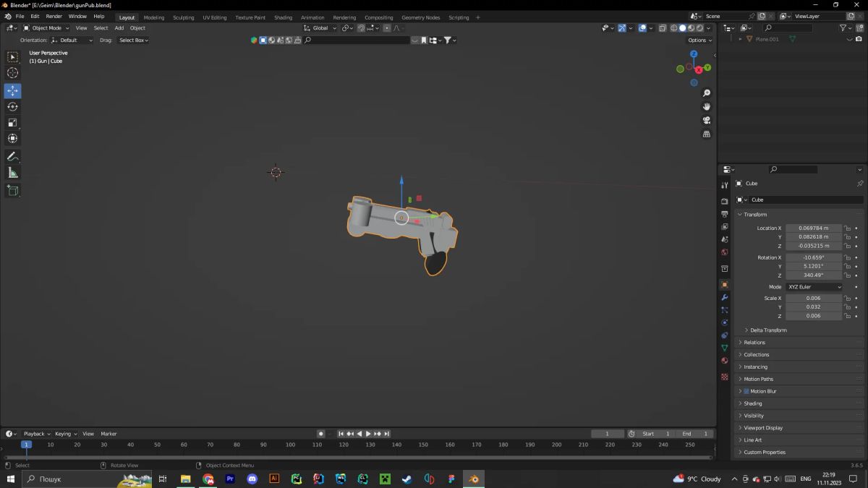Click the current frame marker in timeline
The height and width of the screenshot is (488, 868).
(26, 445)
